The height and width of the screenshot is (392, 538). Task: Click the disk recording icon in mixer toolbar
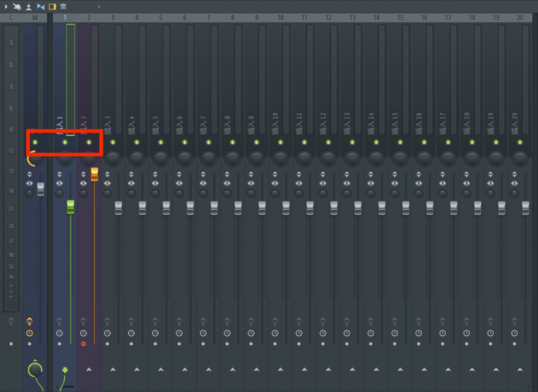click(28, 6)
